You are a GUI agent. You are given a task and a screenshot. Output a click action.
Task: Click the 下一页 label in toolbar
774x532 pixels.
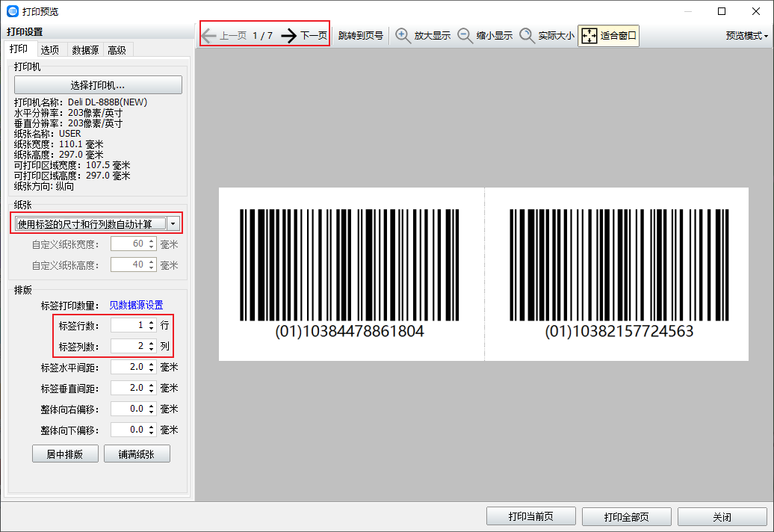click(x=314, y=36)
